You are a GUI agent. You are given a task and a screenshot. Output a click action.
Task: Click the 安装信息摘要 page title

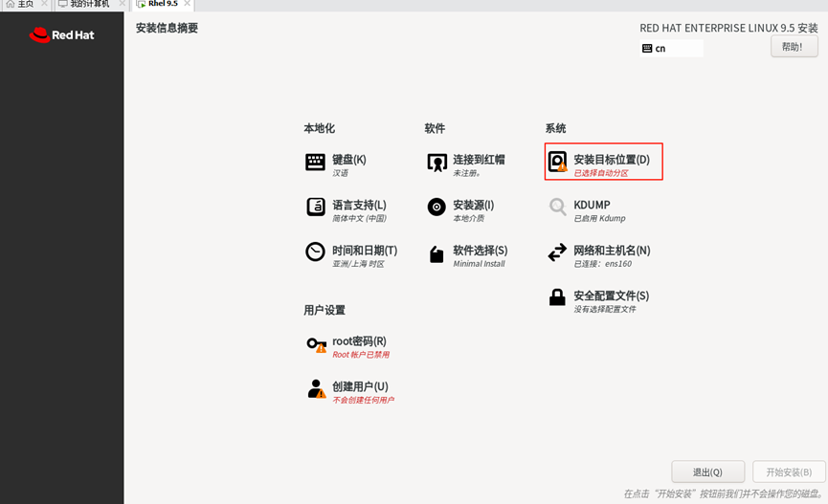click(x=167, y=28)
